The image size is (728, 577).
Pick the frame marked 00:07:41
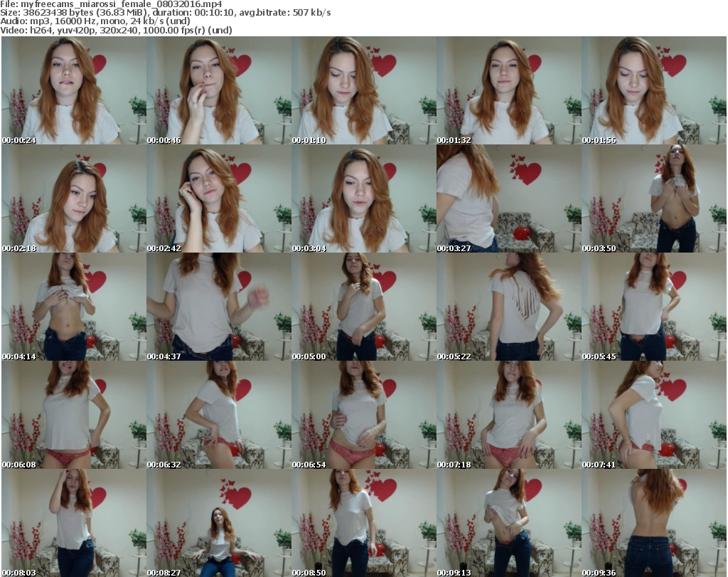(654, 415)
